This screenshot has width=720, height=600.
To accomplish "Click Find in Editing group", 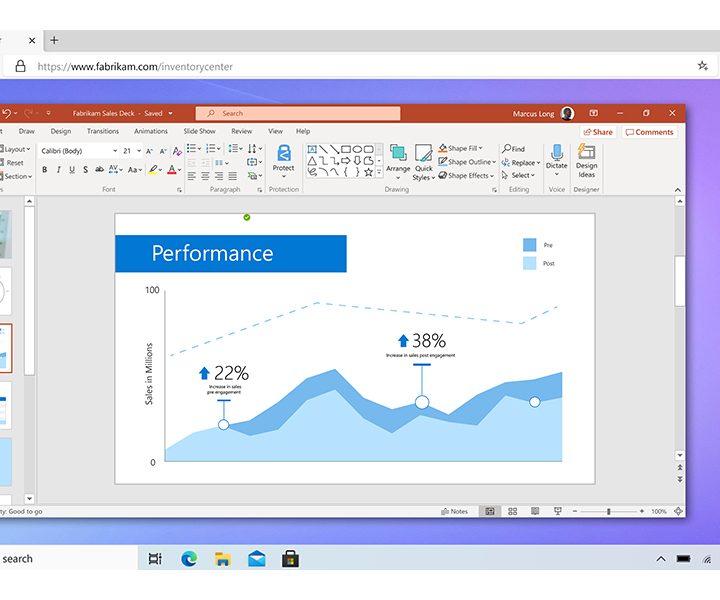I will pyautogui.click(x=513, y=149).
